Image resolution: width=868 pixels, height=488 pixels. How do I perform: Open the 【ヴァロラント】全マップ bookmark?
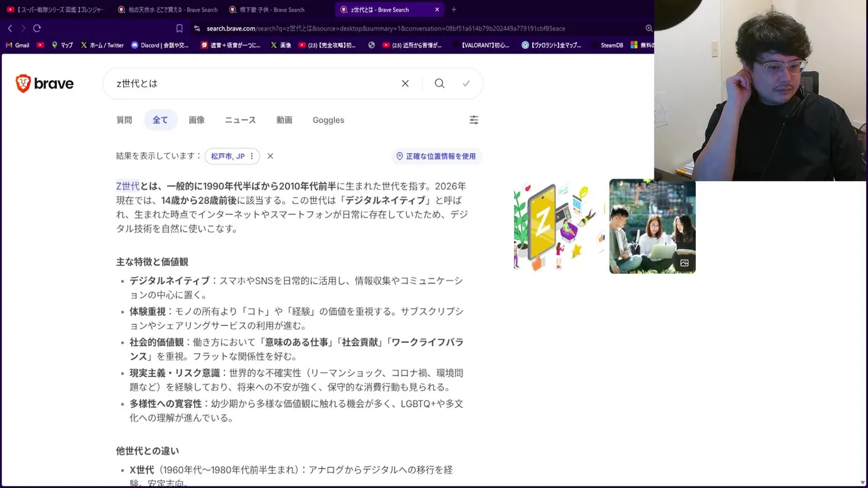pyautogui.click(x=552, y=45)
